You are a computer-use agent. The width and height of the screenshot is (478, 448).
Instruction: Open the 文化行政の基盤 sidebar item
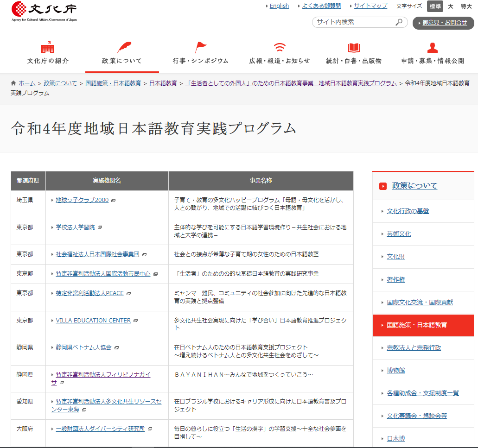pos(408,211)
